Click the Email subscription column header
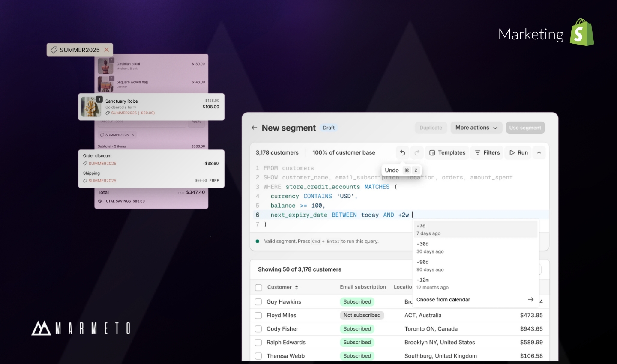617x364 pixels. (363, 287)
